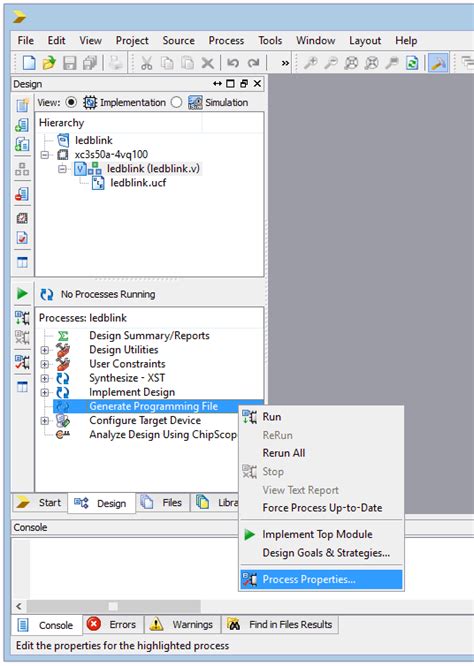Expand the Synthesize - XST process

coord(44,378)
